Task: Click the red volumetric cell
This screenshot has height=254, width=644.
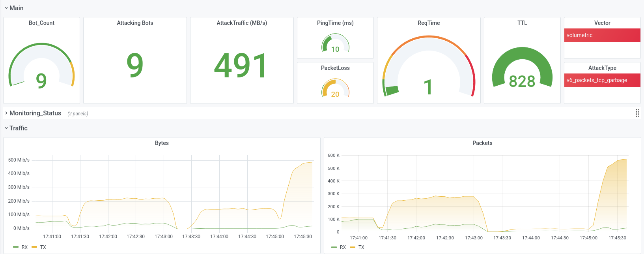Action: 602,35
